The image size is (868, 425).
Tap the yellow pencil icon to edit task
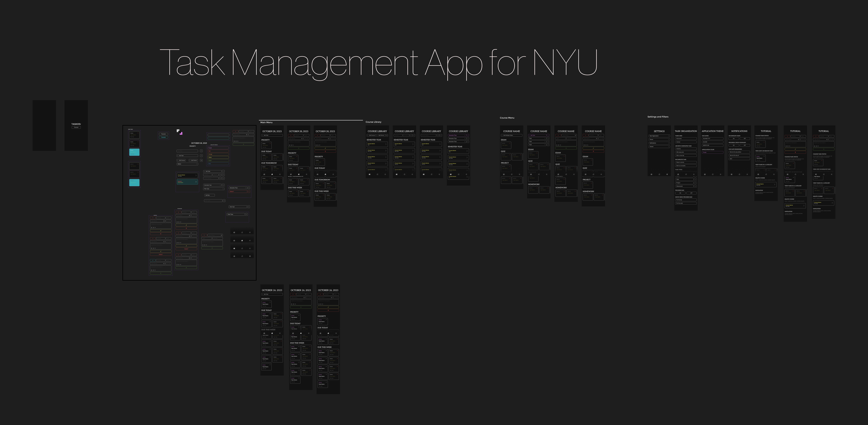(x=325, y=148)
